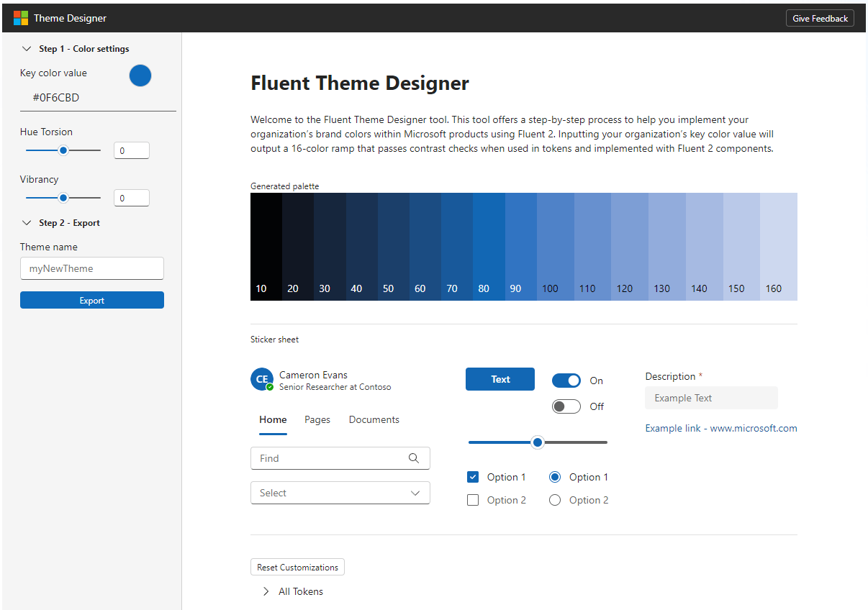Click the Vibrancy number field
The height and width of the screenshot is (610, 868).
[132, 198]
